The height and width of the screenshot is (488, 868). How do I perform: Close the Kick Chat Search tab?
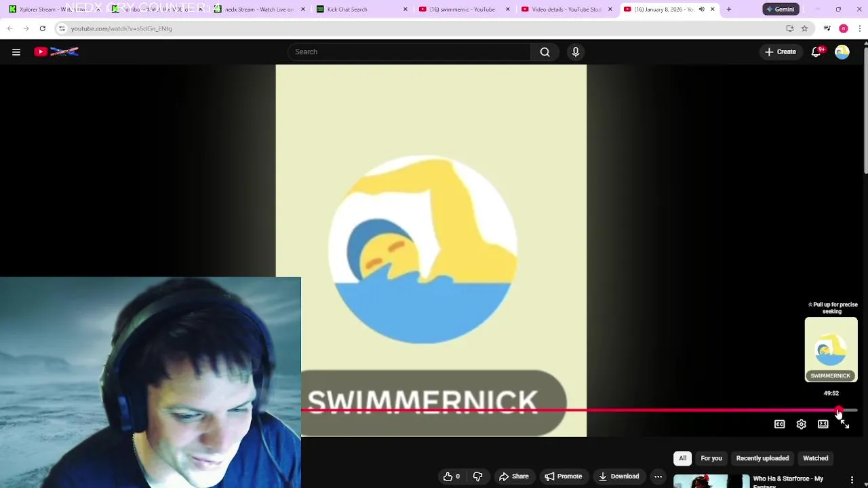point(406,9)
